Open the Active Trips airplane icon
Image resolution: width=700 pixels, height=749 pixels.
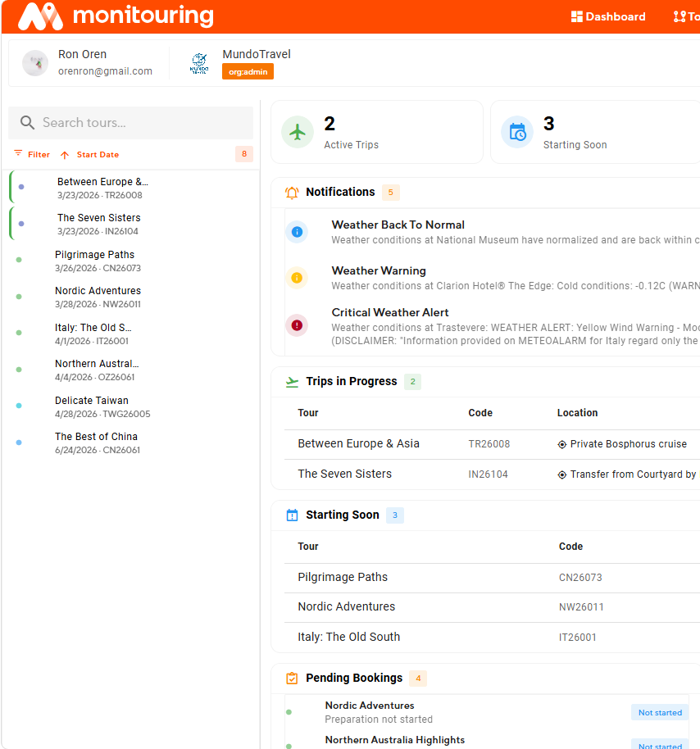[298, 132]
